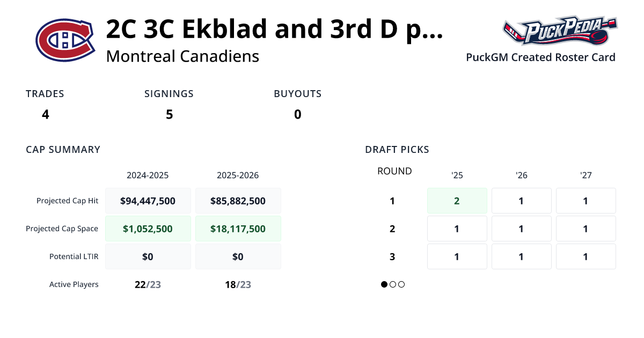Select the '27 round 1 pick cell

tap(586, 200)
